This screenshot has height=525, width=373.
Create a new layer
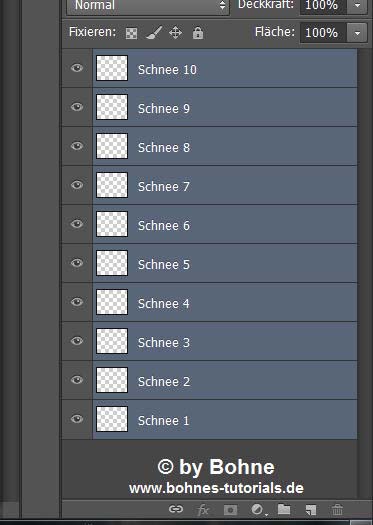click(311, 510)
